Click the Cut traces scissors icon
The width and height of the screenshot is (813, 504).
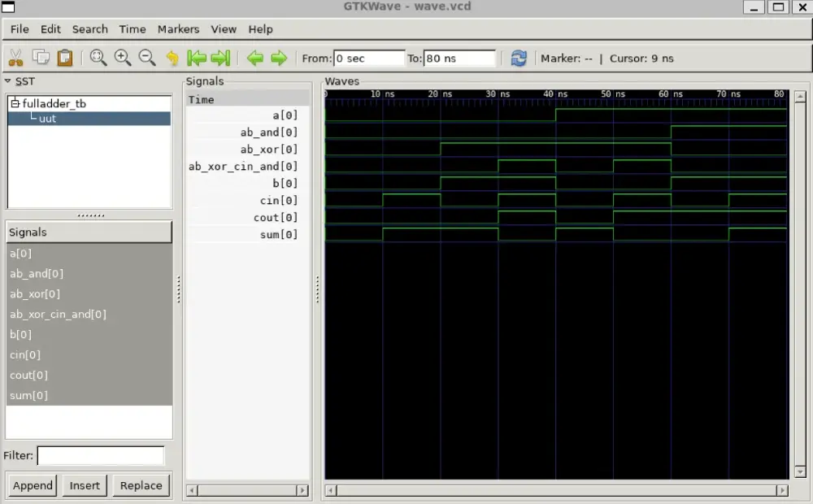(15, 58)
